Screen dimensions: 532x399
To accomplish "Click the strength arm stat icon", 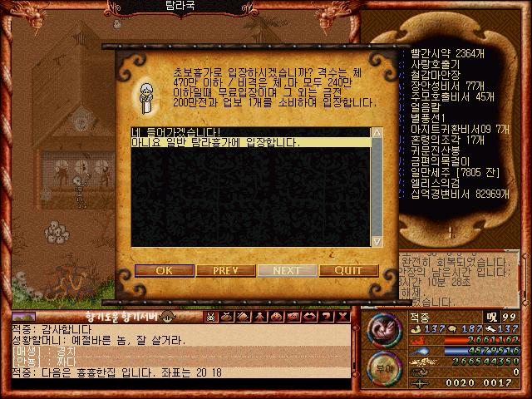I will pos(416,328).
